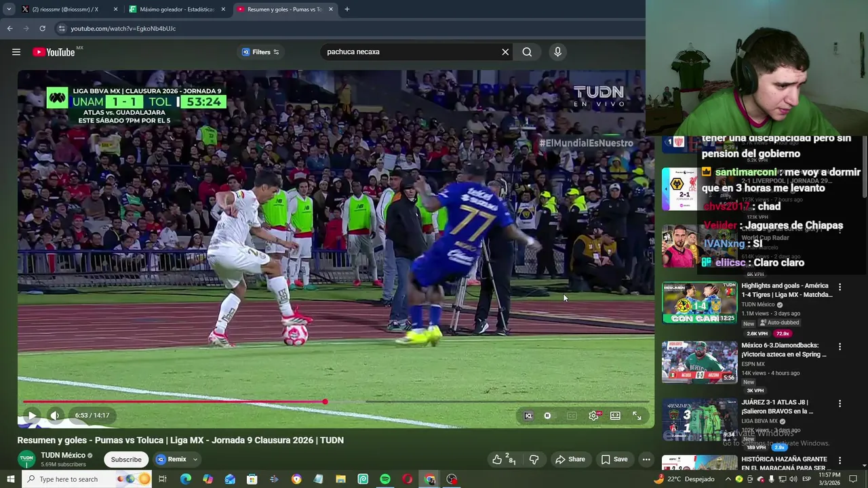Enter full screen mode
Screen dimensions: 868x488
pos(637,416)
